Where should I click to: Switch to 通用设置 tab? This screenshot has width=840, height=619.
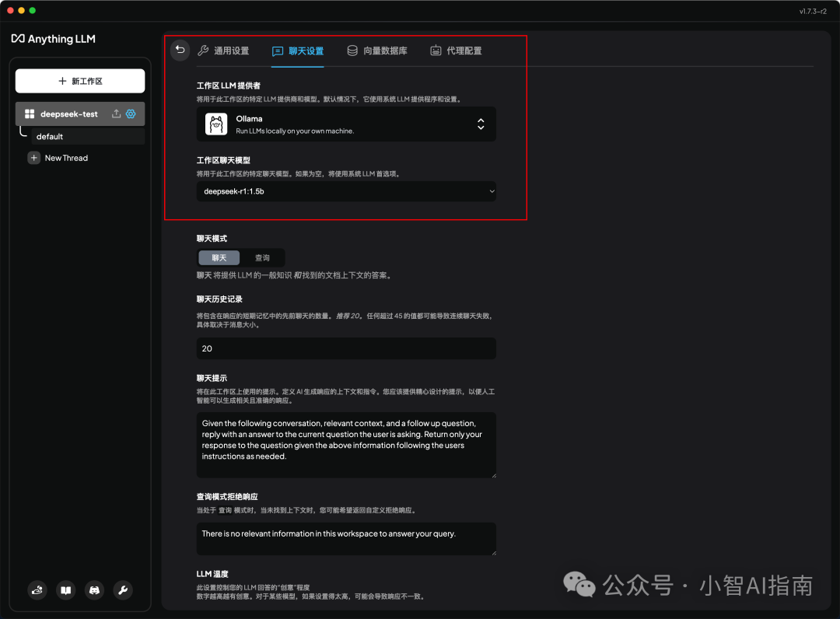[223, 51]
